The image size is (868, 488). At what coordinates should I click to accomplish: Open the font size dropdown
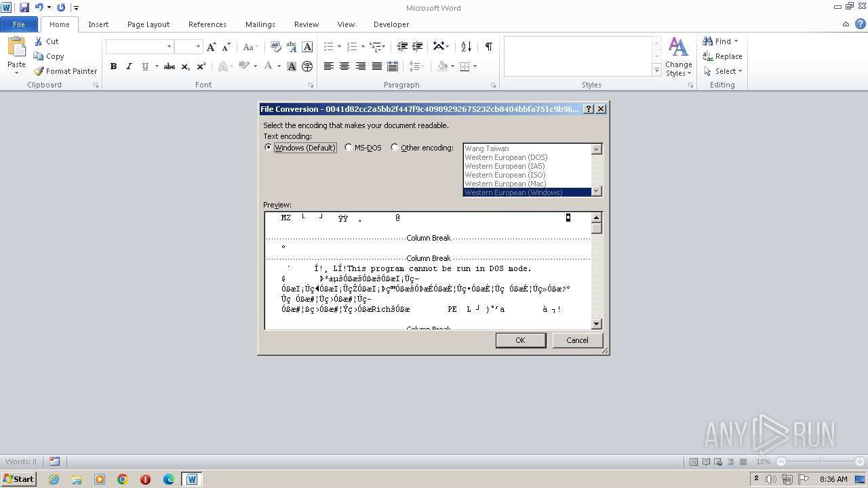tap(198, 47)
